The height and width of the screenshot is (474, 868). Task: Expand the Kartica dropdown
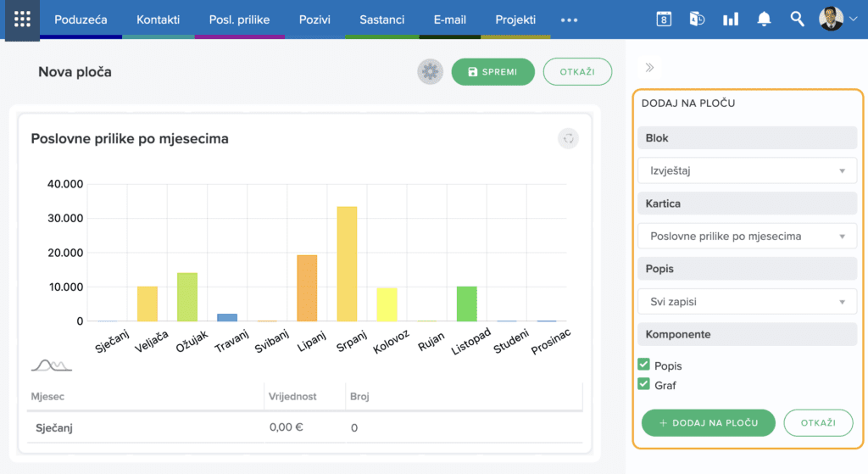[x=747, y=236]
